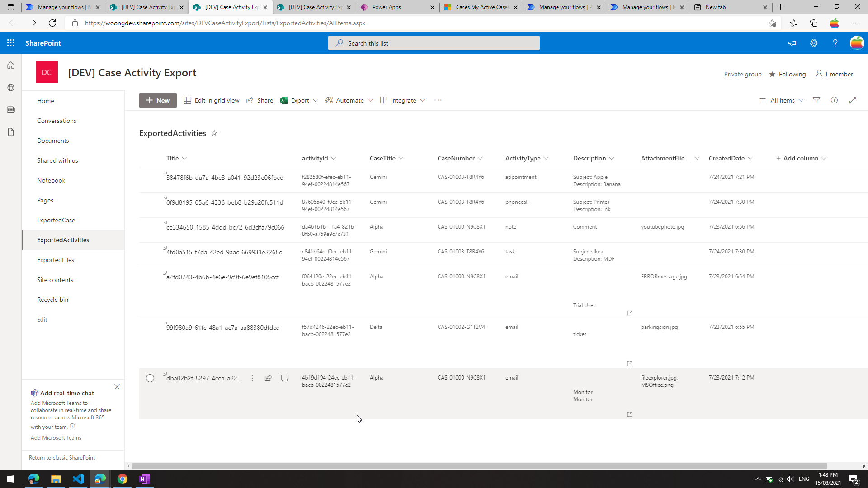Open the details info pane icon
Image resolution: width=868 pixels, height=488 pixels.
click(x=834, y=100)
